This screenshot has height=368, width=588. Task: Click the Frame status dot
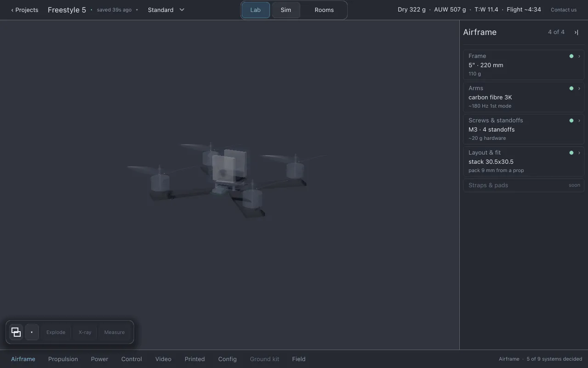coord(571,56)
